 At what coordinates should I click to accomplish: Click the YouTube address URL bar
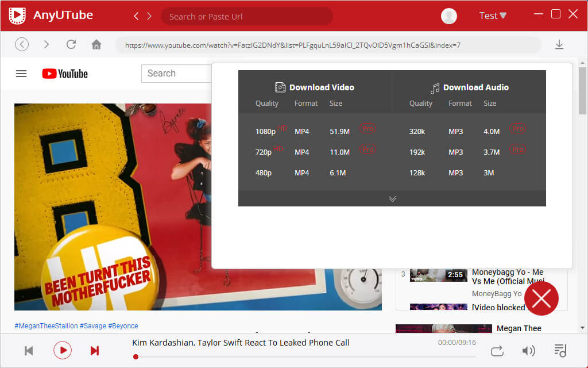328,45
